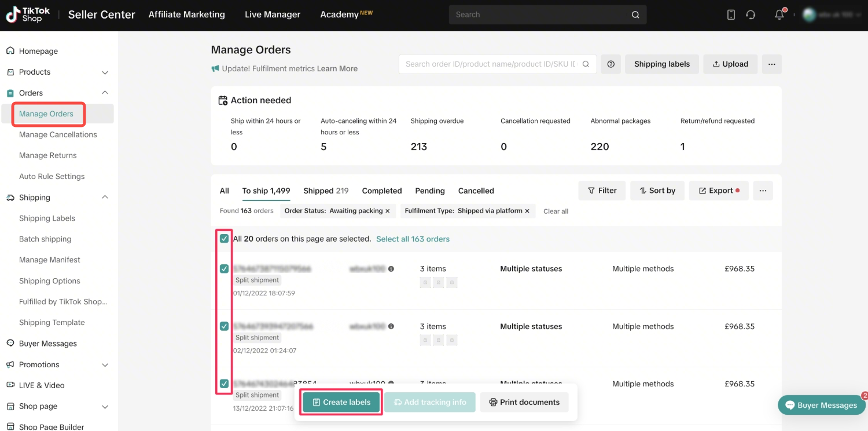This screenshot has width=868, height=431.
Task: Collapse the Orders sidebar section
Action: point(105,93)
